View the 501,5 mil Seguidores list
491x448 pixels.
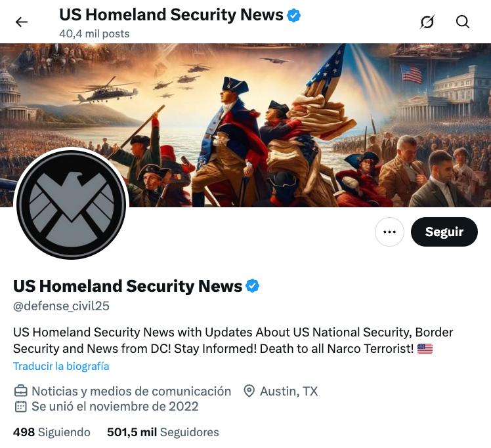click(163, 432)
